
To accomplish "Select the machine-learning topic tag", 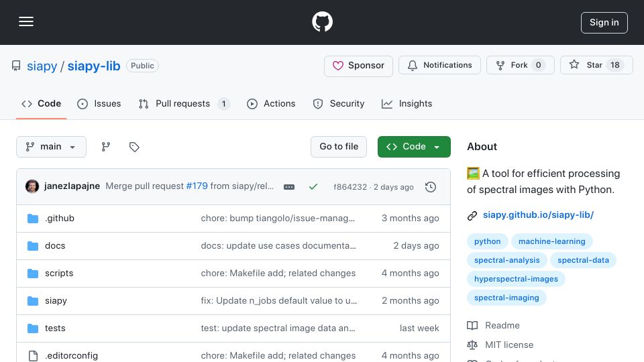I will pyautogui.click(x=551, y=241).
